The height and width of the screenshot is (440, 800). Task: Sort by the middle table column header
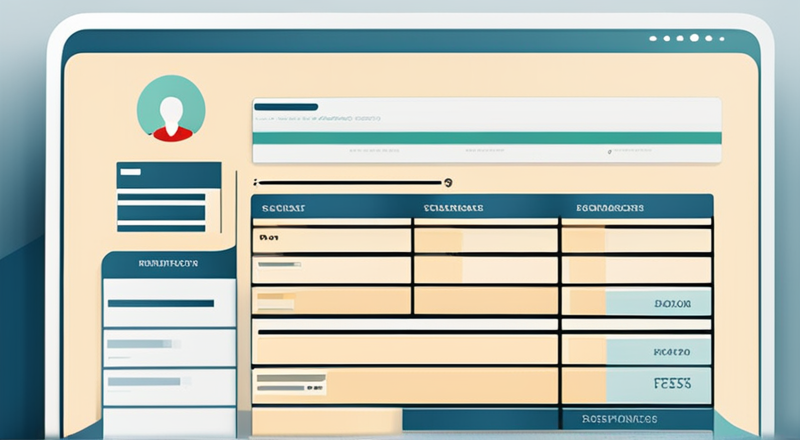coord(454,208)
